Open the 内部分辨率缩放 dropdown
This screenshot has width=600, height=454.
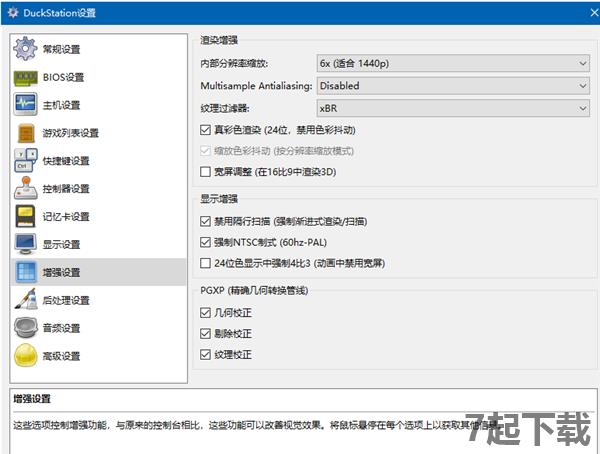(453, 64)
